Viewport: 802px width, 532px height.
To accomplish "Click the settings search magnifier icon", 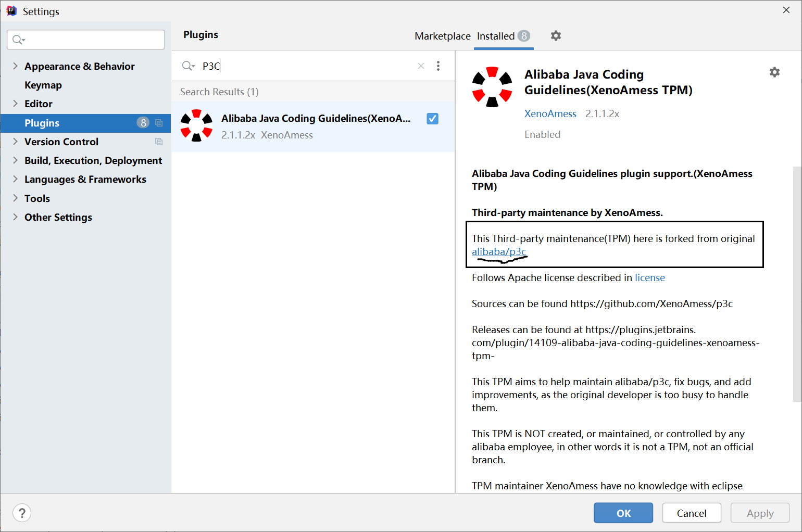I will [x=19, y=40].
